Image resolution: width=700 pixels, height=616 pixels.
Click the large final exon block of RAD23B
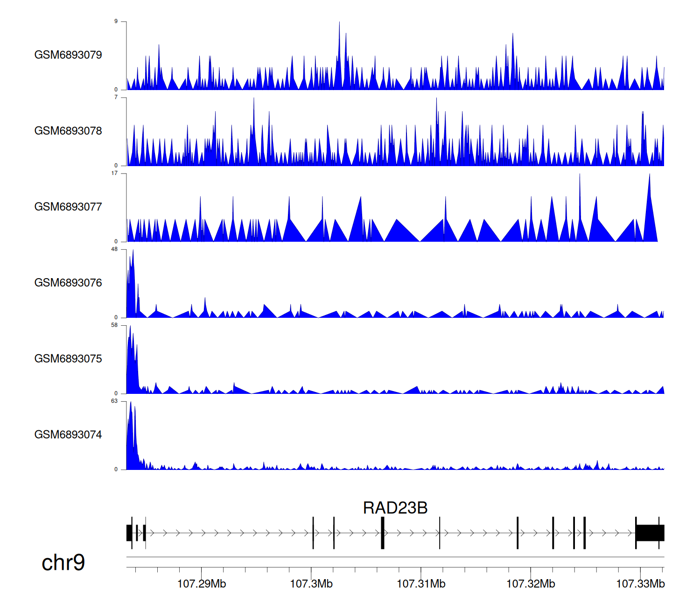coord(650,533)
